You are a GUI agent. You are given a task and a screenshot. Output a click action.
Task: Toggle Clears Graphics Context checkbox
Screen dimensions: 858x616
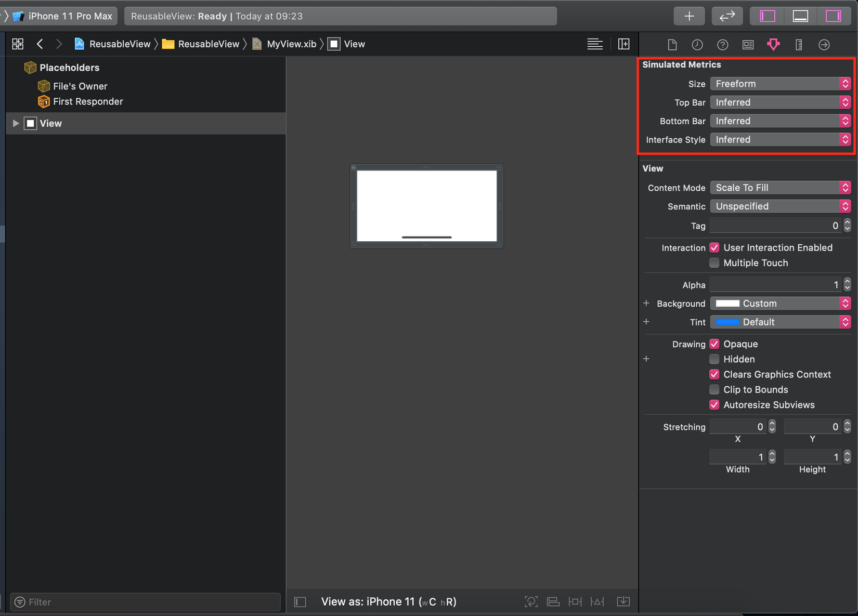pyautogui.click(x=714, y=374)
